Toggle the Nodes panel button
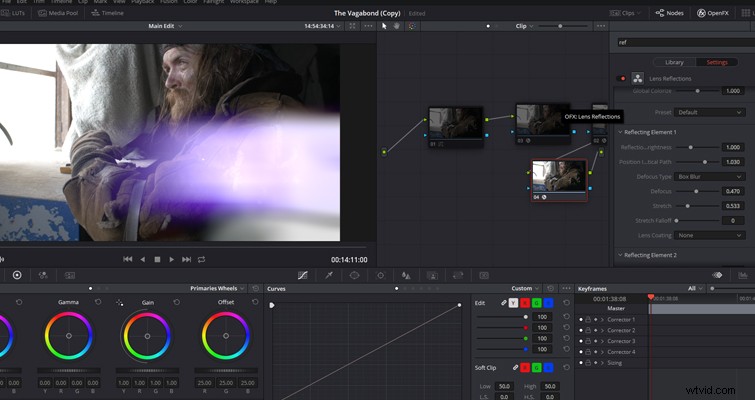Image resolution: width=755 pixels, height=400 pixels. click(669, 13)
